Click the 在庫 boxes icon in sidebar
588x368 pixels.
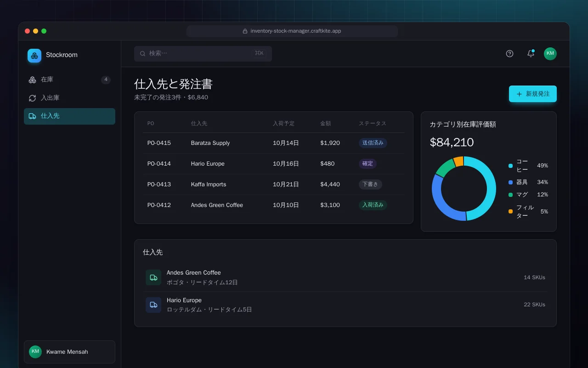[32, 80]
